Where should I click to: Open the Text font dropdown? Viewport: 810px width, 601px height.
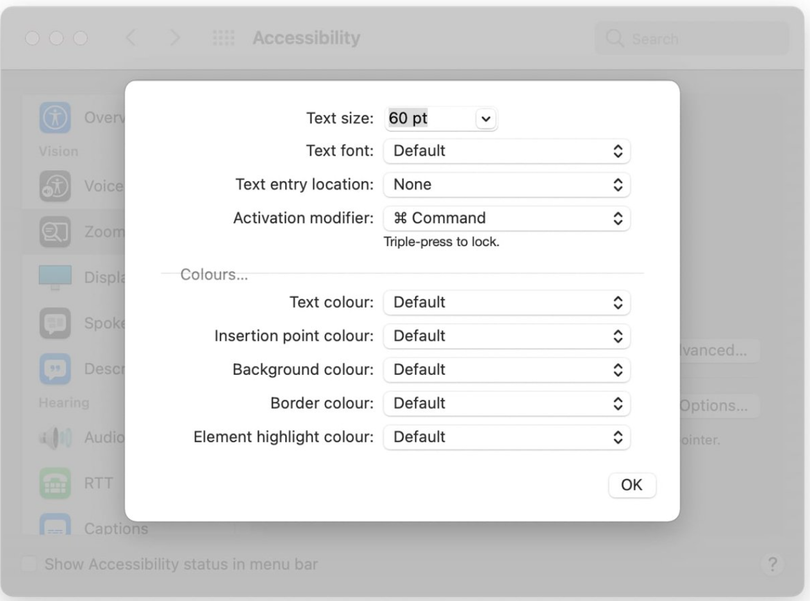[506, 151]
